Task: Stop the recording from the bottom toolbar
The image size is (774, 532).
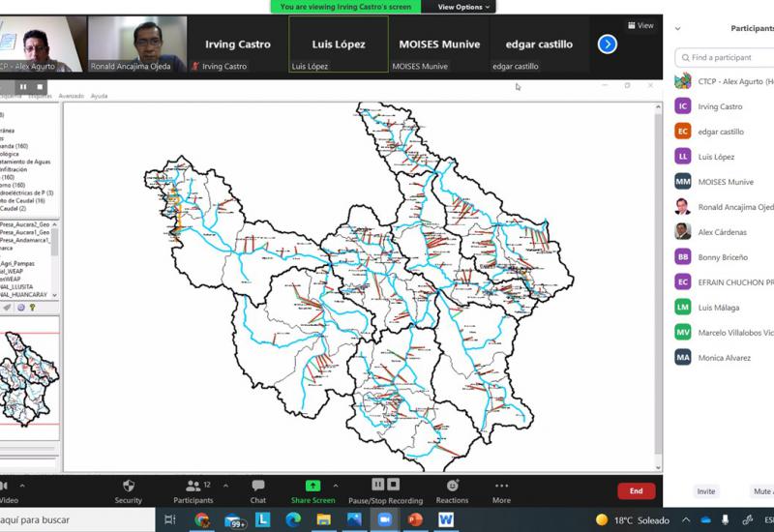Action: [x=394, y=485]
